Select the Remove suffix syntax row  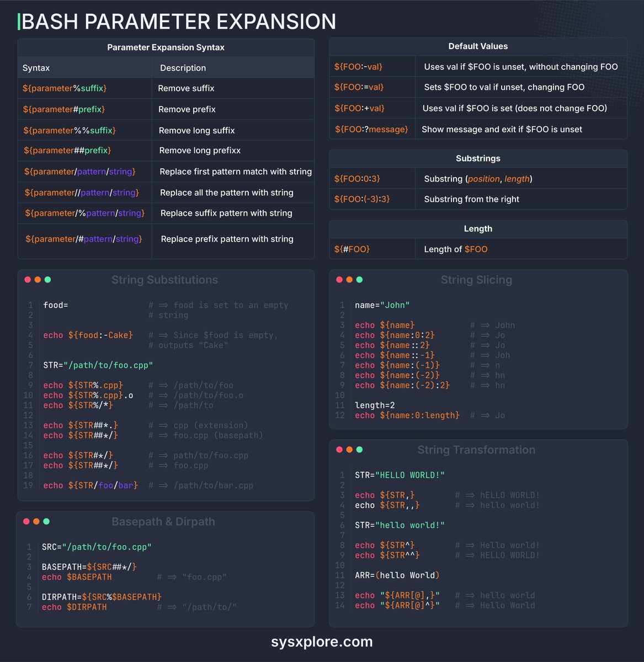point(166,88)
